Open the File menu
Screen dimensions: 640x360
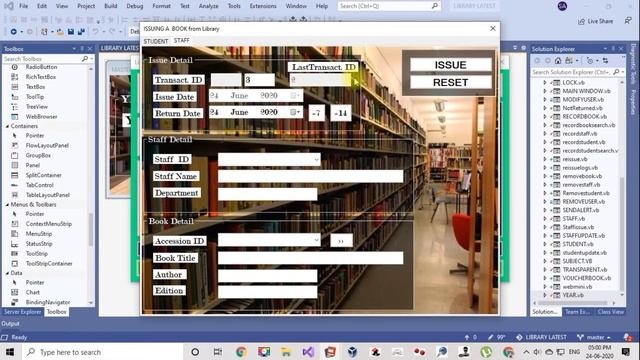[24, 6]
